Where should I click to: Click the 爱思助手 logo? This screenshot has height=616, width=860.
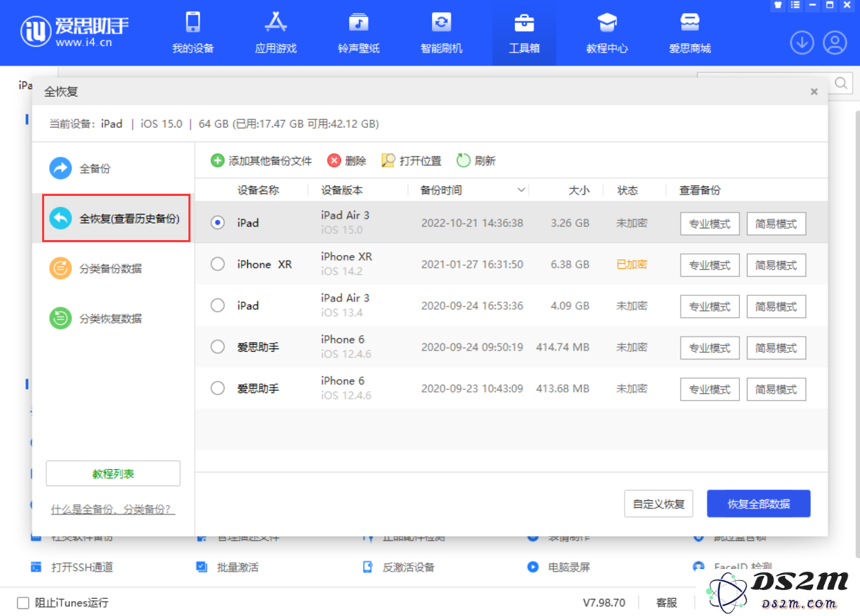[x=75, y=32]
